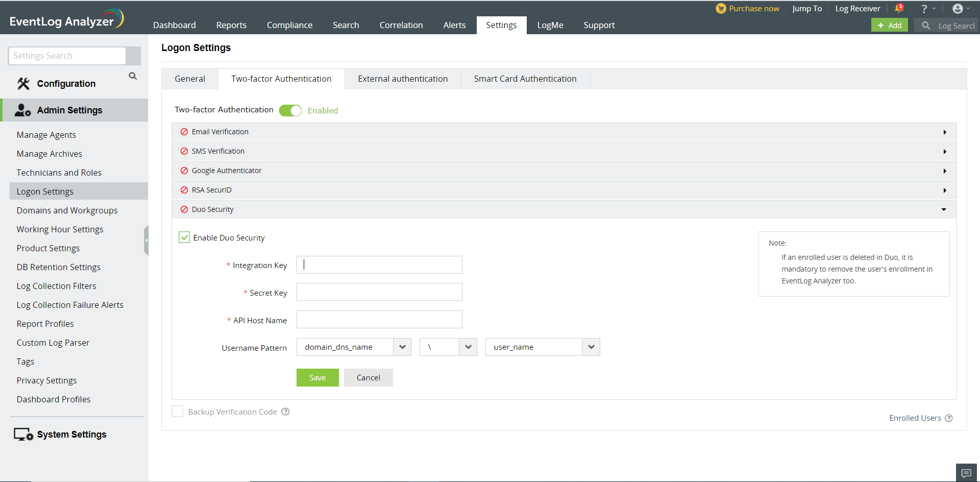Collapse the sidebar using the handle
Image resolution: width=980 pixels, height=482 pixels.
146,240
